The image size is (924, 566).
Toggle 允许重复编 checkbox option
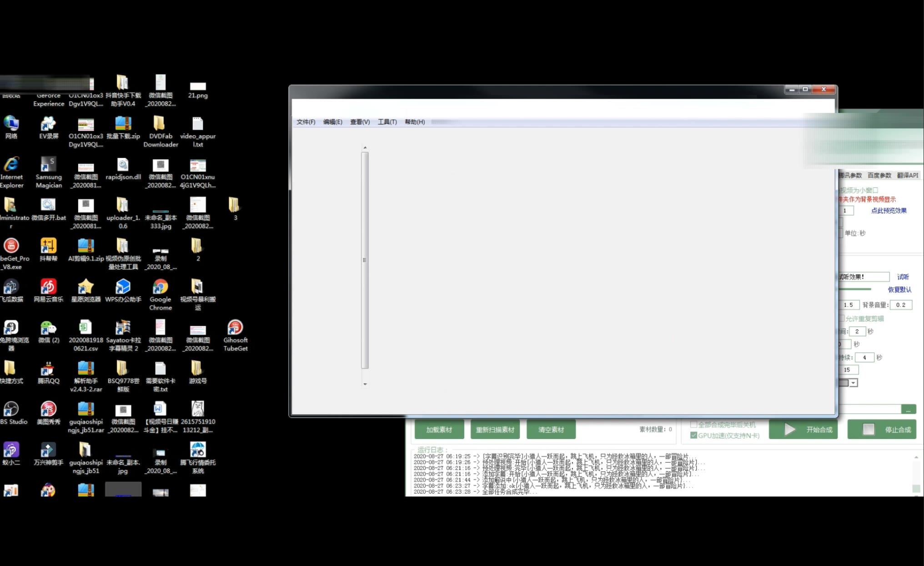[x=842, y=318]
